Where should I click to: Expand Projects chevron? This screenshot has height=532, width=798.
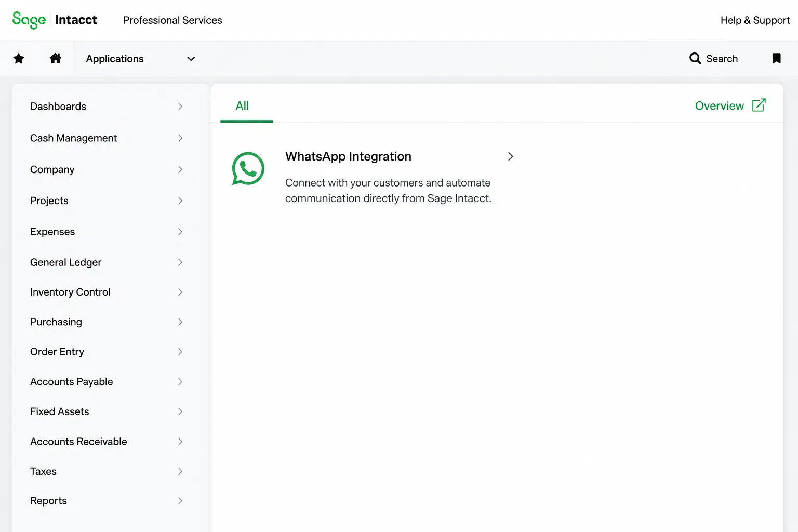coord(180,201)
